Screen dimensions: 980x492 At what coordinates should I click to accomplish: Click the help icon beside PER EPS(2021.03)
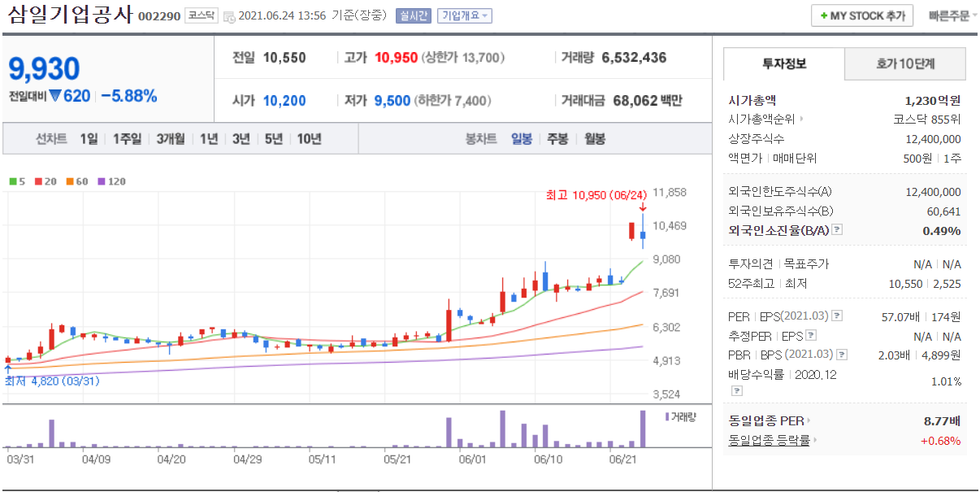(x=837, y=316)
